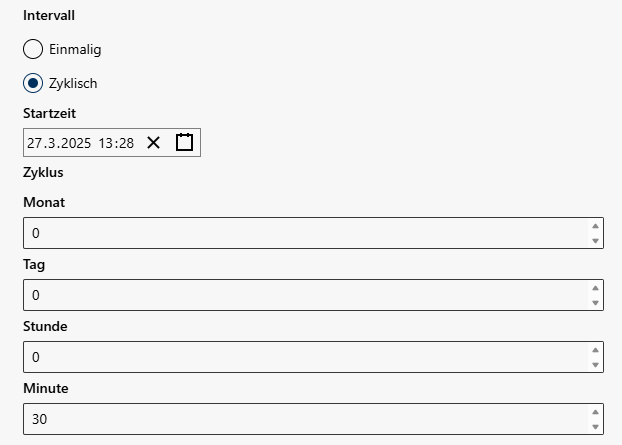Click the Zyklisch label text
Screen dimensions: 622x445
click(73, 84)
